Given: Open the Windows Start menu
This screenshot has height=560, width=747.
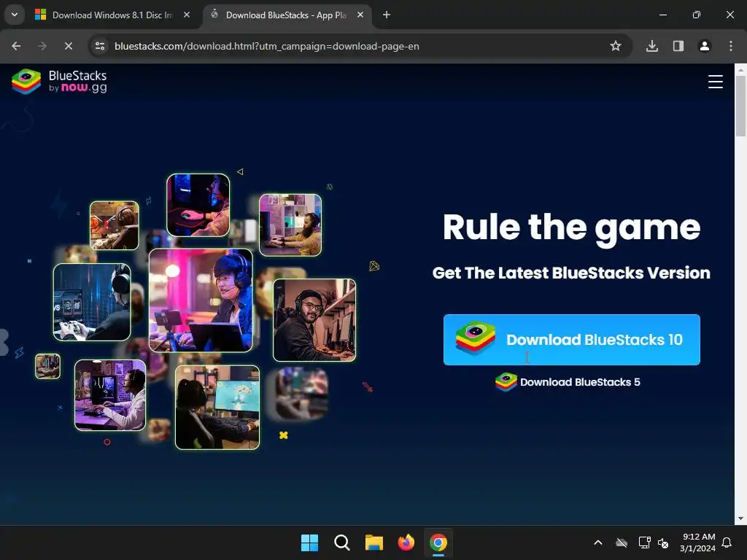Looking at the screenshot, I should [x=309, y=542].
